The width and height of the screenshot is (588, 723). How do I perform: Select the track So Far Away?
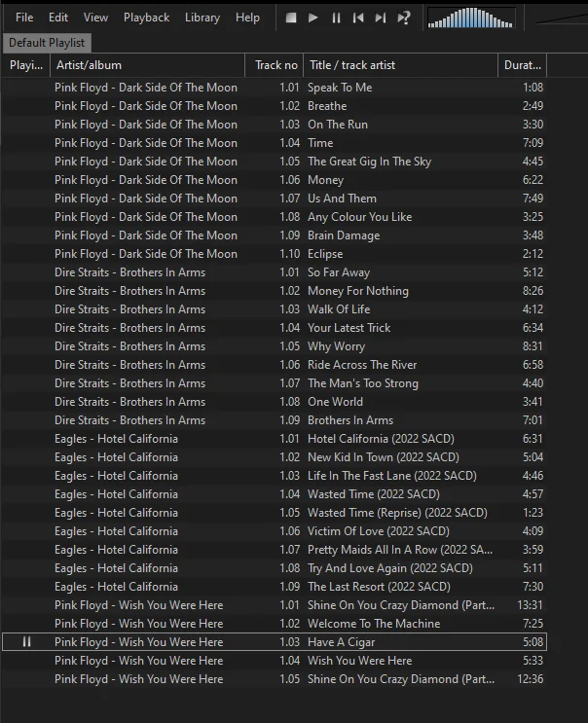275,272
